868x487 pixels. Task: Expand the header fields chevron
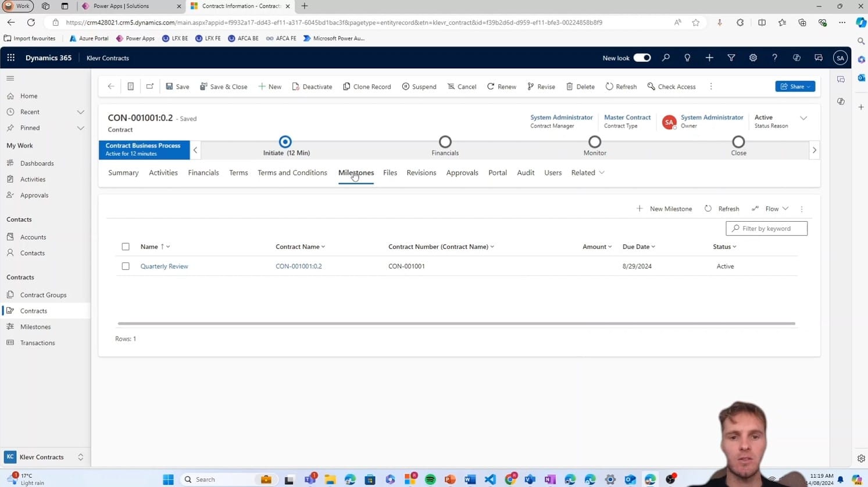[x=803, y=118]
